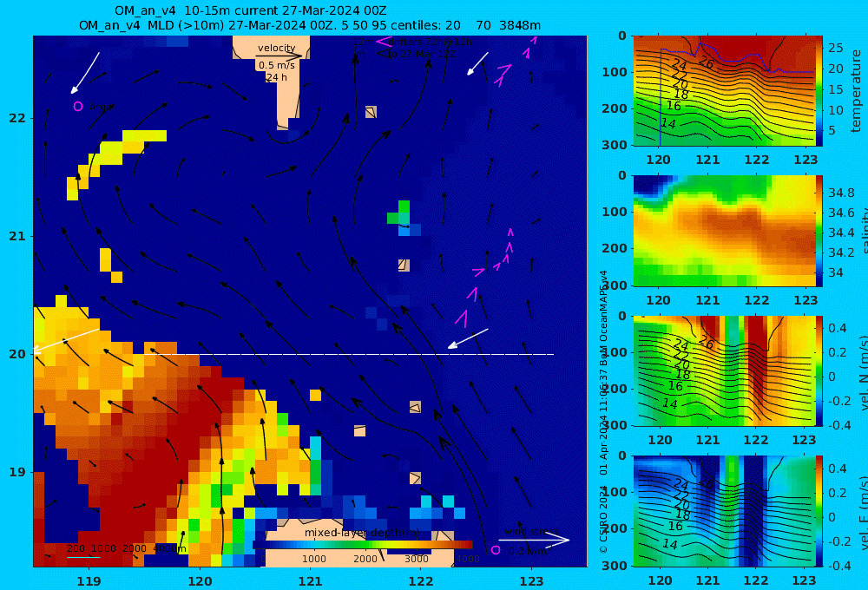The height and width of the screenshot is (590, 868).
Task: Click longitude tick 120 on main map
Action: coord(200,581)
